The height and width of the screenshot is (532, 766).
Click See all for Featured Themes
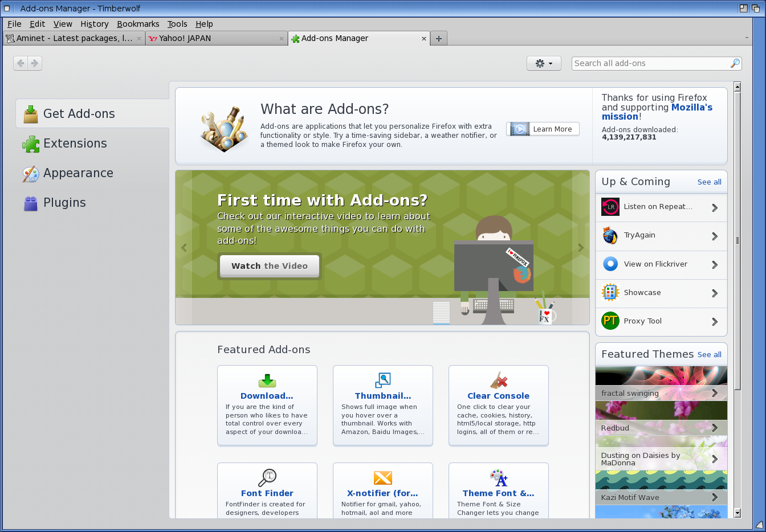click(710, 355)
